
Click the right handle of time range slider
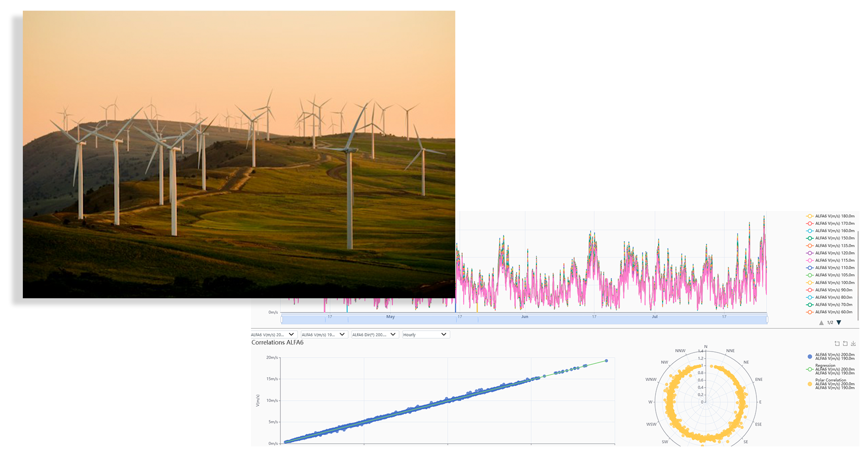click(x=767, y=320)
